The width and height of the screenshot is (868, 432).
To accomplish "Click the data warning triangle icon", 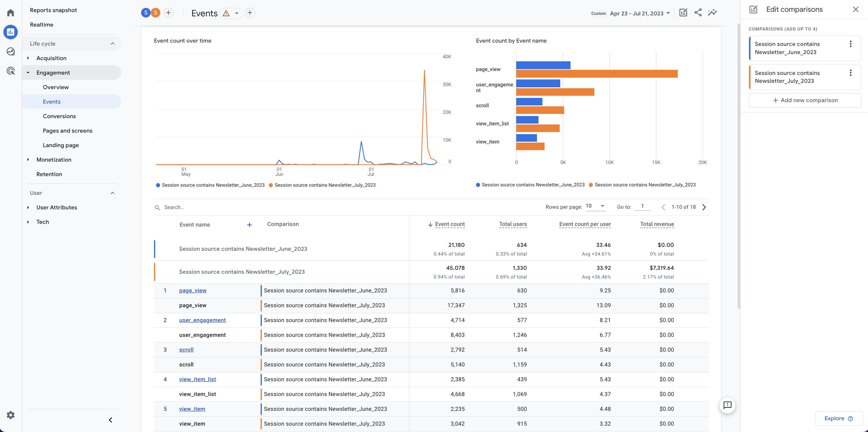I will pyautogui.click(x=226, y=13).
